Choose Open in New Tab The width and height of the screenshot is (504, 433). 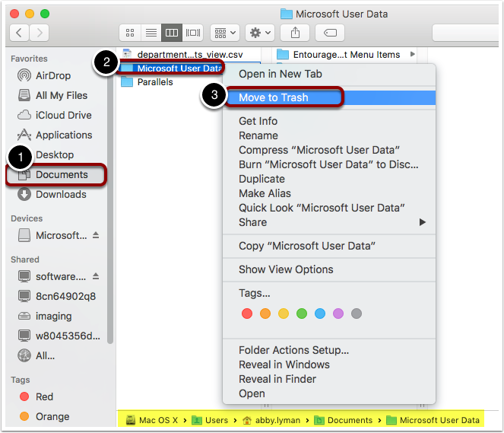(x=329, y=74)
